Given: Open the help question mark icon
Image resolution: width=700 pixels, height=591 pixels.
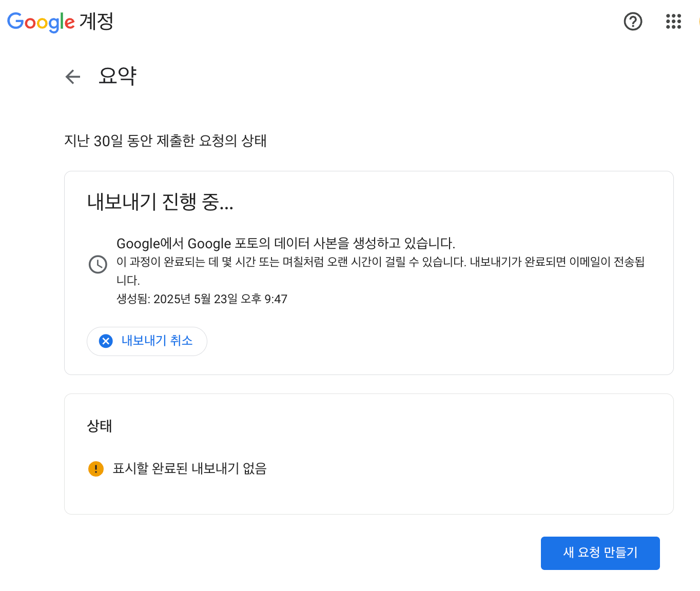Looking at the screenshot, I should click(x=633, y=22).
